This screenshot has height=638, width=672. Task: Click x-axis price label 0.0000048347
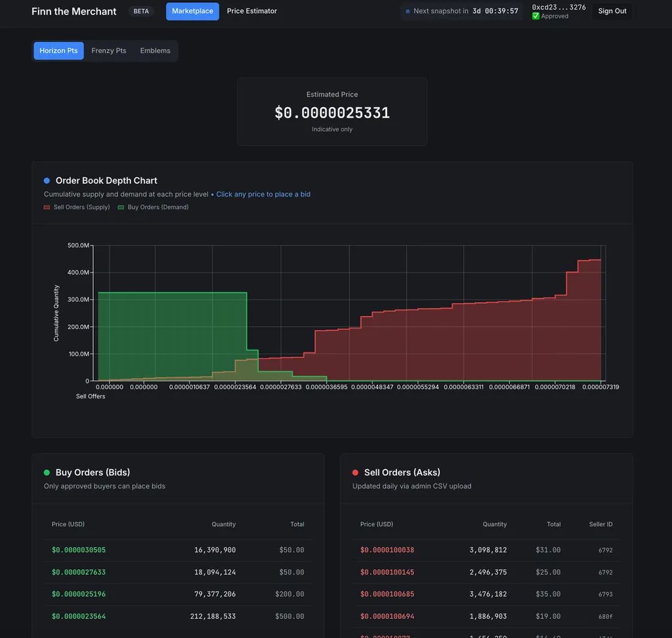pyautogui.click(x=372, y=387)
